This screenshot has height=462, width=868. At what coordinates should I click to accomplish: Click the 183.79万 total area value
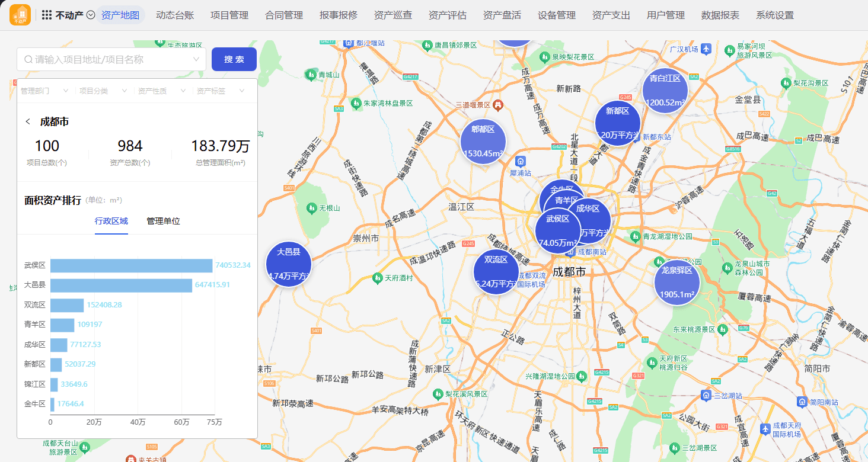point(221,146)
